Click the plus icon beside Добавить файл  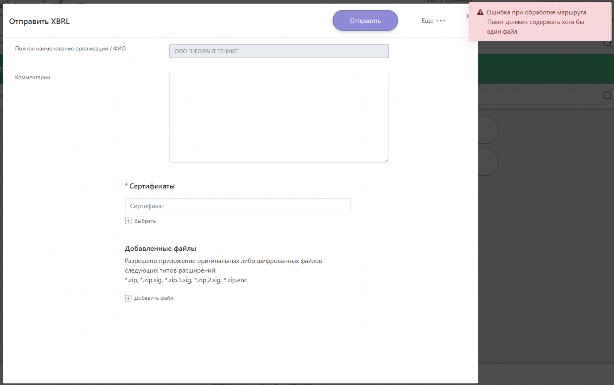(x=128, y=298)
